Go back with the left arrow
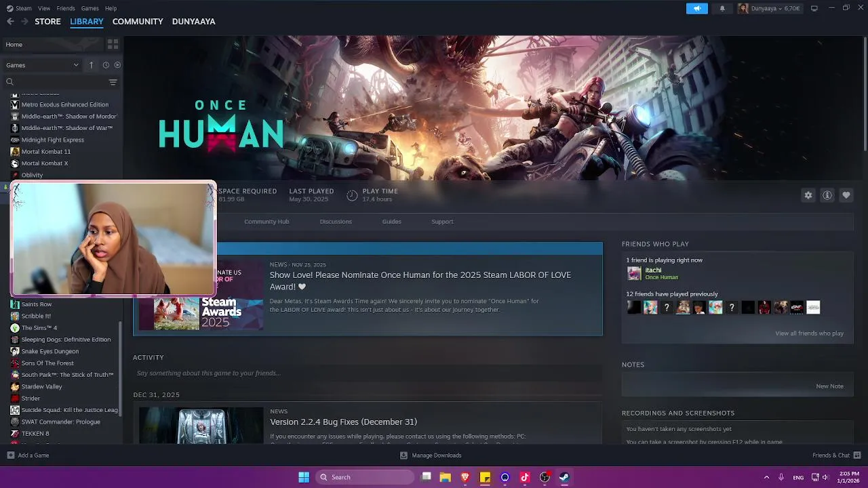 tap(10, 22)
